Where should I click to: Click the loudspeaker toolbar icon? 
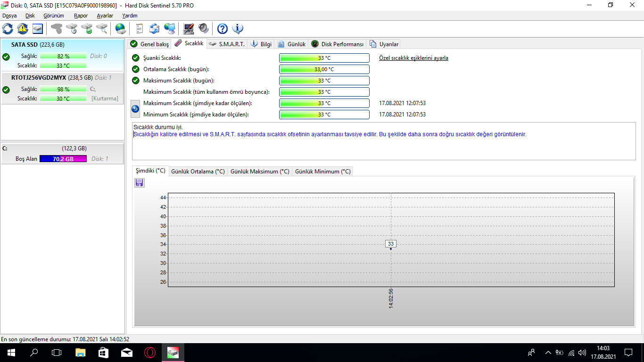[204, 29]
